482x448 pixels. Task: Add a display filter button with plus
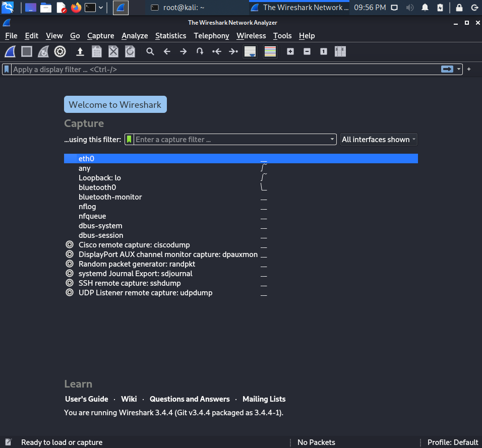coord(469,70)
